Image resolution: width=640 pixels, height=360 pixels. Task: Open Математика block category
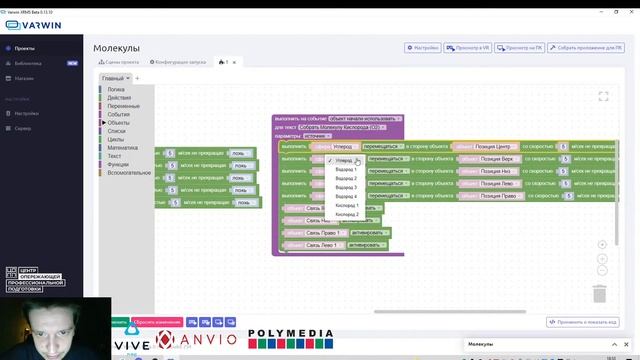(122, 148)
